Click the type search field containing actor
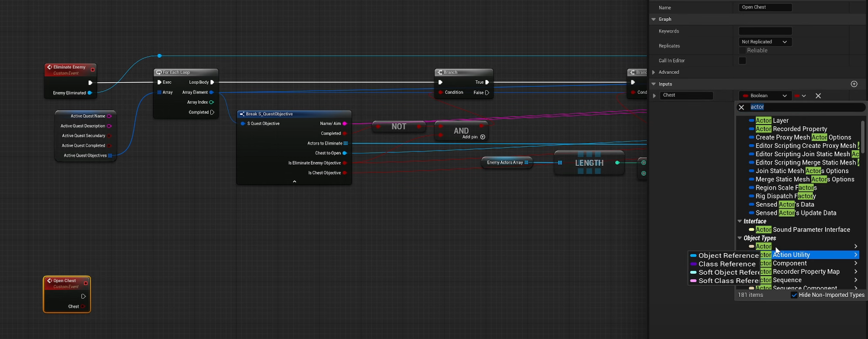 806,107
